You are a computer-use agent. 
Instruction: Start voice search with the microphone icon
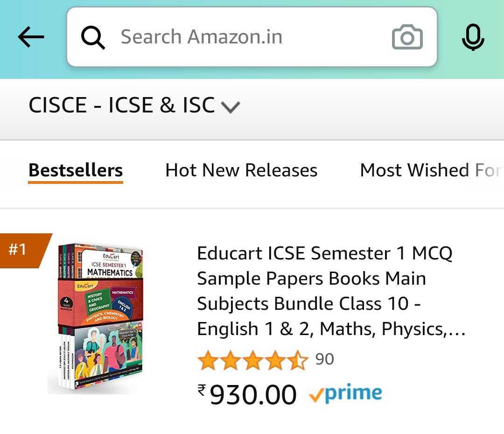pyautogui.click(x=473, y=37)
